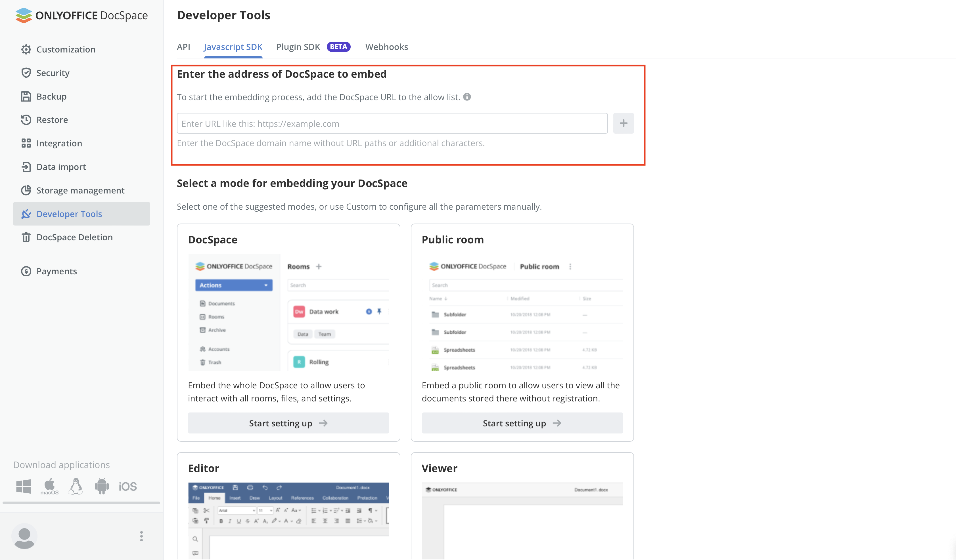
Task: Switch to the API tab
Action: click(183, 47)
